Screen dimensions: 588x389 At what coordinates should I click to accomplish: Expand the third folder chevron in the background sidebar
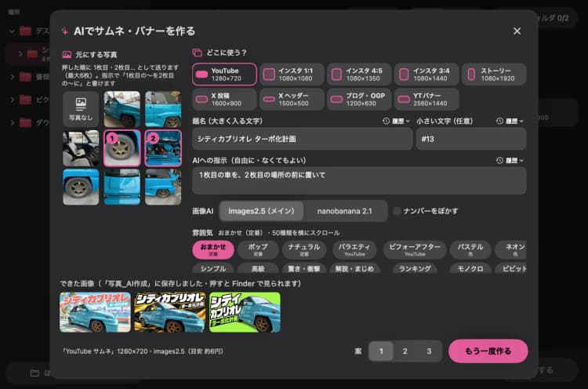pos(12,77)
